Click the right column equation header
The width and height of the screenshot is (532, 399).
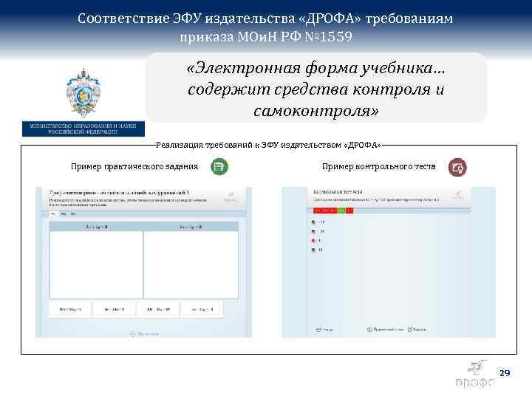click(x=191, y=227)
